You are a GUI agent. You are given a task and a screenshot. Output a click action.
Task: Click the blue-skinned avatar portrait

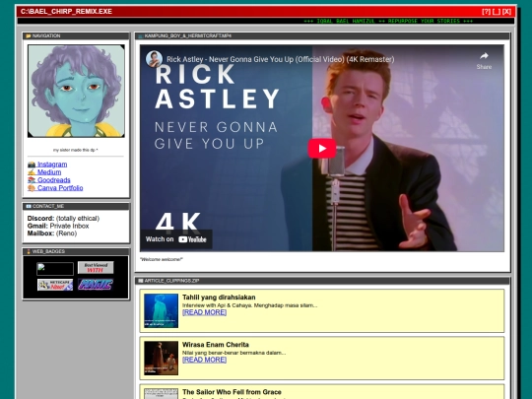tap(76, 92)
